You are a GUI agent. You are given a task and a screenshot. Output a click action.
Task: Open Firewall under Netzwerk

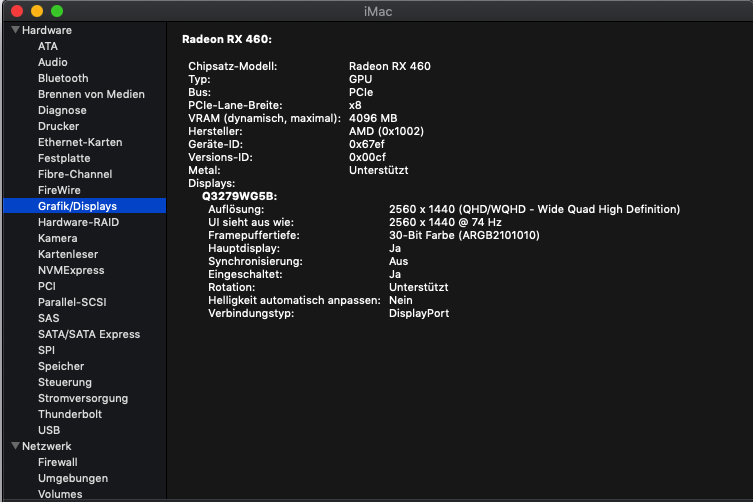58,462
